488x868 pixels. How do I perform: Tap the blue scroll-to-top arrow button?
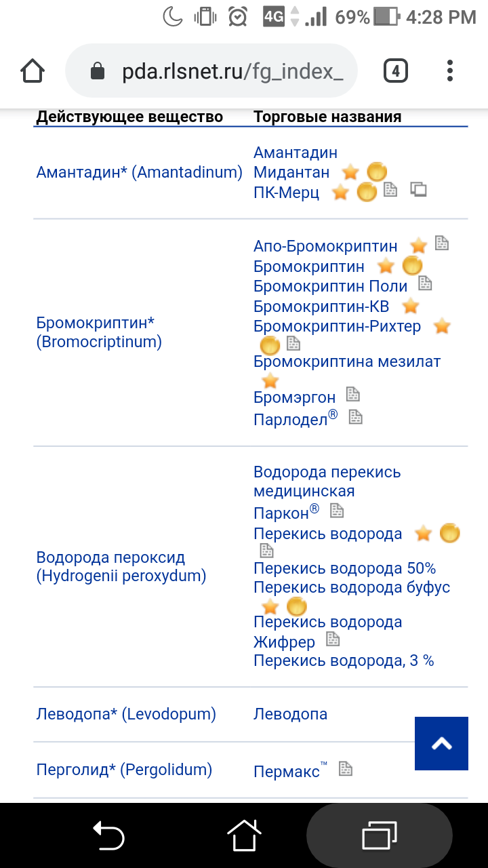(x=441, y=743)
